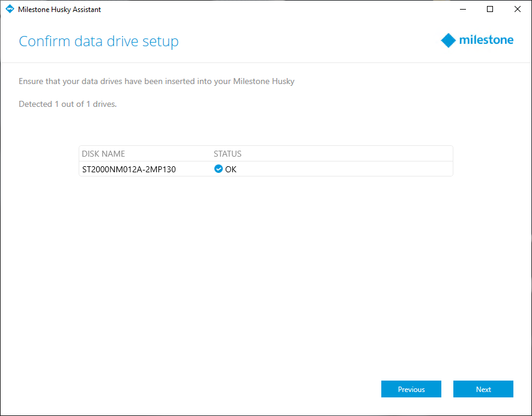Click the blue Milestone diamond logo

pos(449,40)
